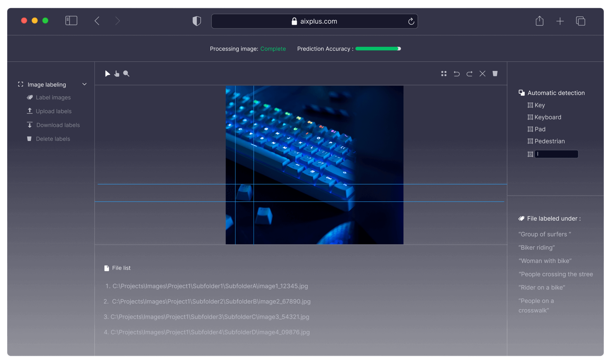Click the delete/trash icon in toolbar

coord(494,73)
